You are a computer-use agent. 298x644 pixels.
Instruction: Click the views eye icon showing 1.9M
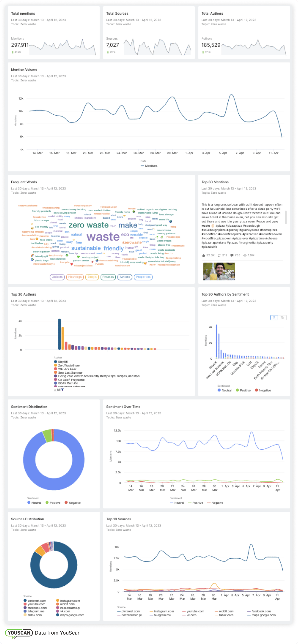(245, 255)
